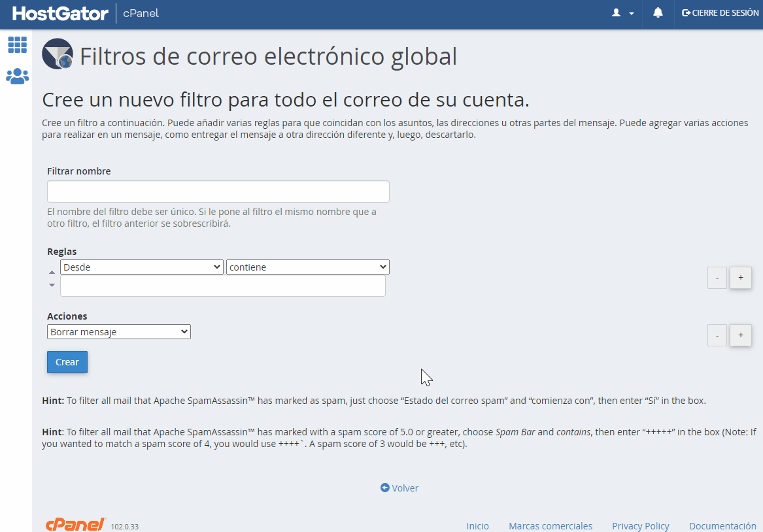The height and width of the screenshot is (532, 763).
Task: Open the contiene operator dropdown
Action: click(307, 267)
